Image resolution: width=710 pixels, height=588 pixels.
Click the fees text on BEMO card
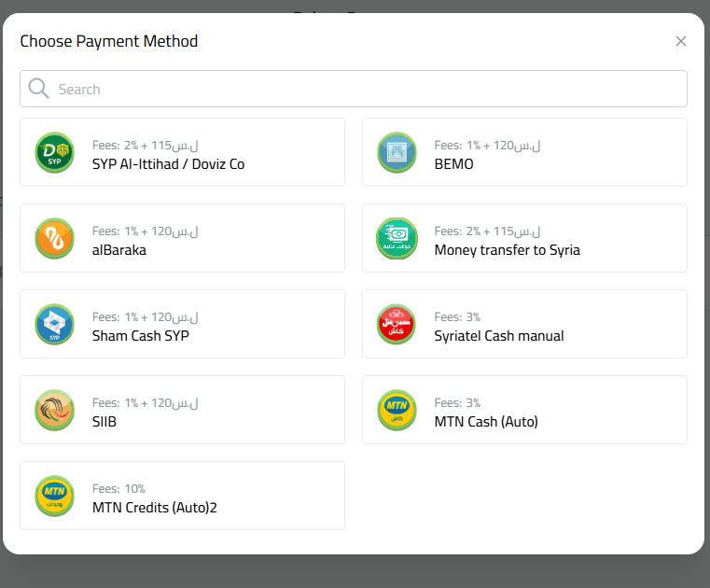pos(487,146)
